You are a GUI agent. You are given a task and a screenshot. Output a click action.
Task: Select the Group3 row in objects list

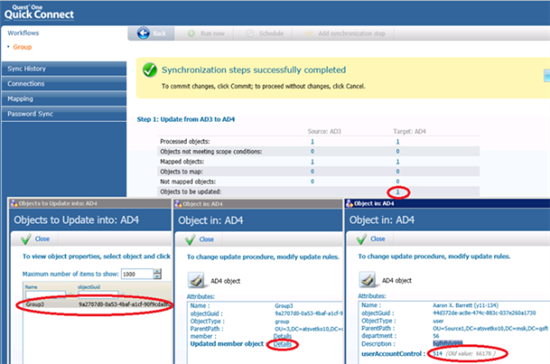coord(98,304)
